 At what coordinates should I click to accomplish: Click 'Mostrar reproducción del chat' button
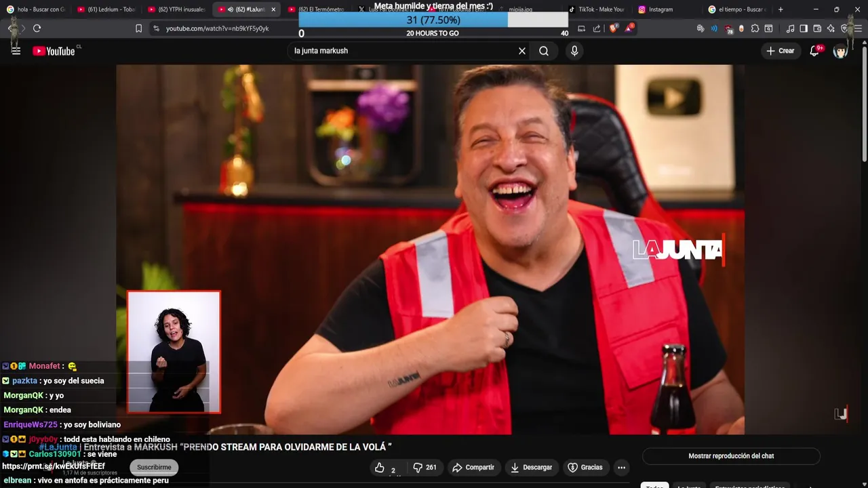tap(731, 456)
